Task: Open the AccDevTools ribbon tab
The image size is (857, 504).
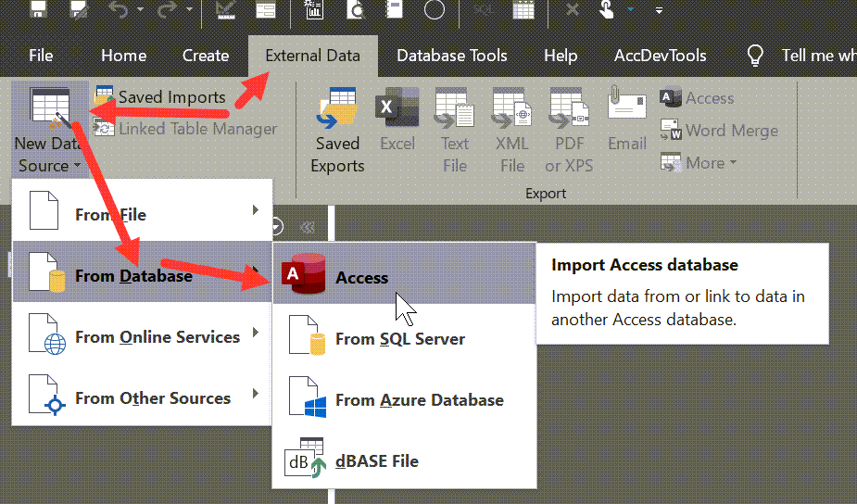Action: coord(661,56)
